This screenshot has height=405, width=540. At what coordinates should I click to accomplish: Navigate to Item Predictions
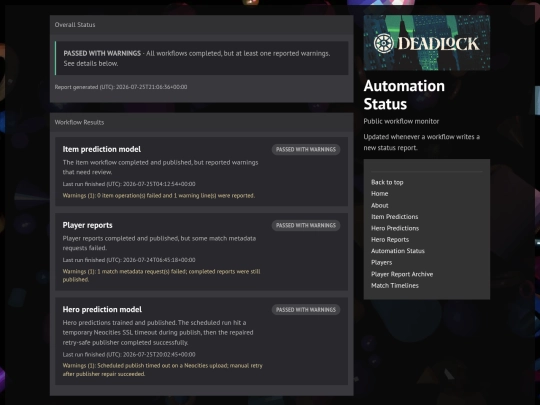395,217
